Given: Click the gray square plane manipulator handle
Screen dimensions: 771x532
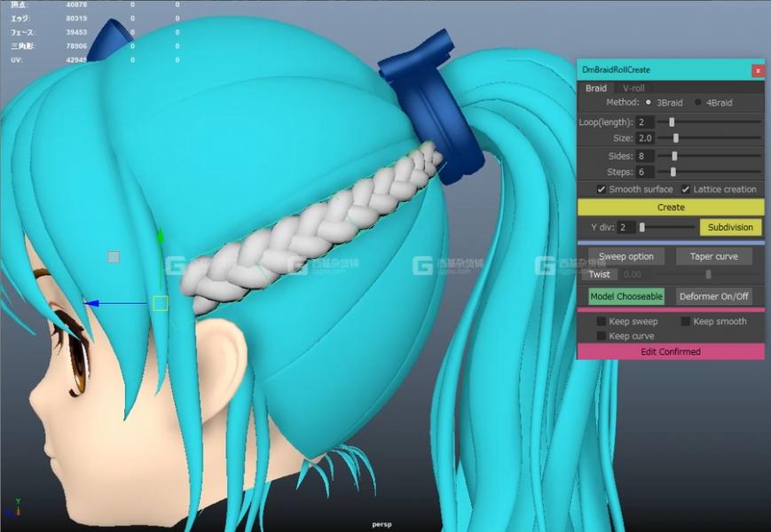Looking at the screenshot, I should (114, 257).
